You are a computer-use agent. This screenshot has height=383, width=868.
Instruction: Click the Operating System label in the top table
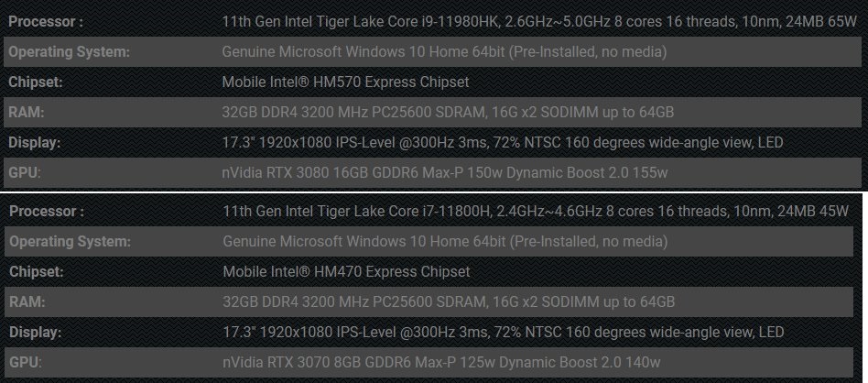click(x=69, y=51)
